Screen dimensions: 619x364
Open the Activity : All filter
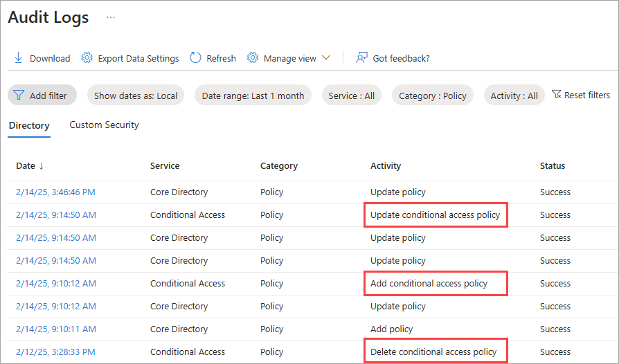pyautogui.click(x=514, y=95)
